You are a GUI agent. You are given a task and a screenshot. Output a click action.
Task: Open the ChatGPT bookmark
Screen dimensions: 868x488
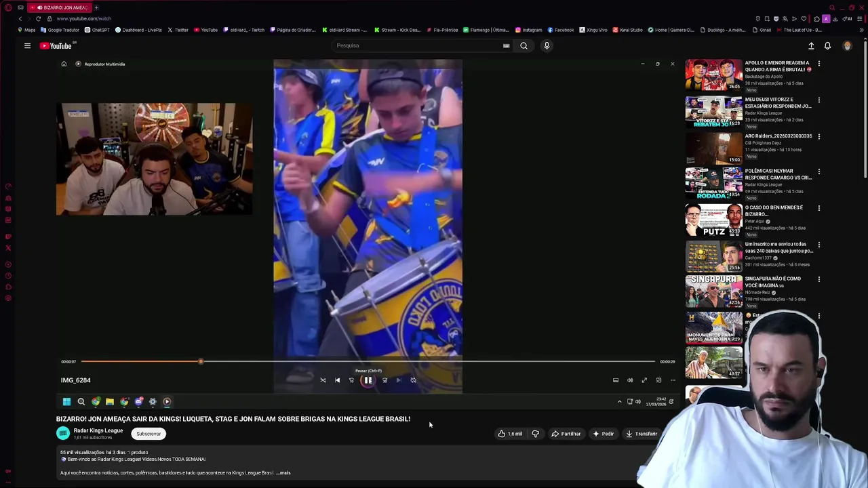(97, 30)
